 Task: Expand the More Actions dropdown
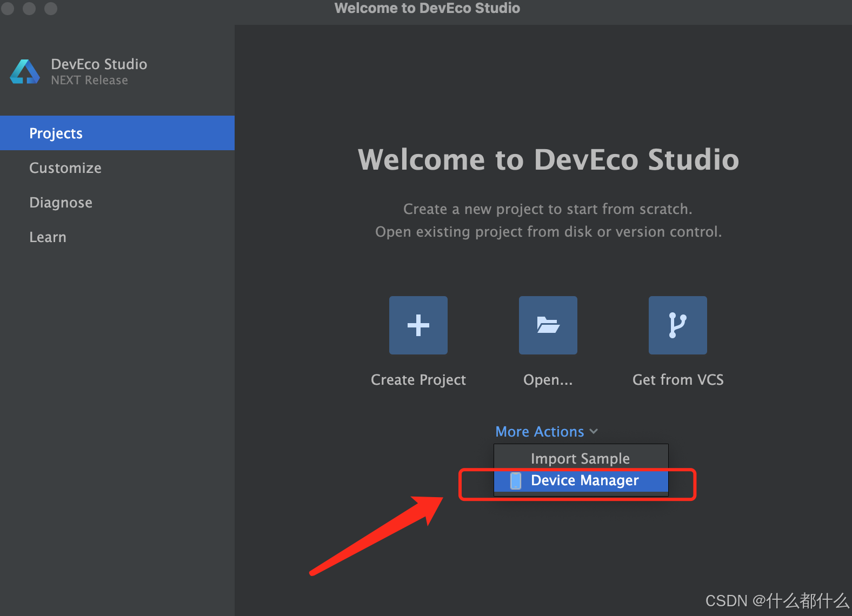547,431
